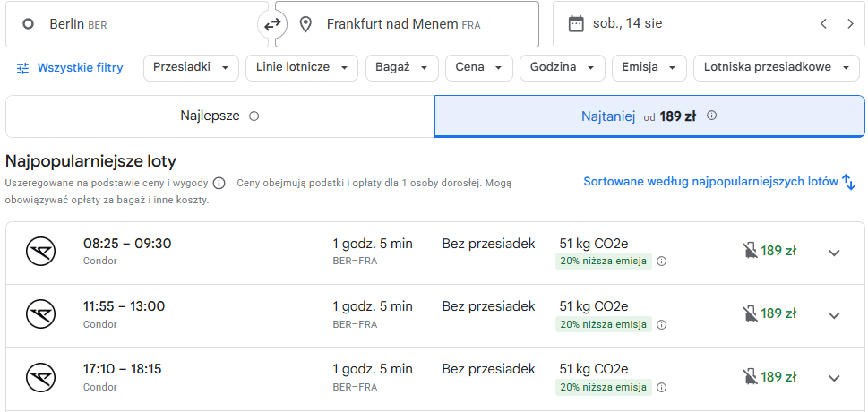Click emission info icon for 08:25 flight
Image resolution: width=868 pixels, height=412 pixels.
pos(661,262)
